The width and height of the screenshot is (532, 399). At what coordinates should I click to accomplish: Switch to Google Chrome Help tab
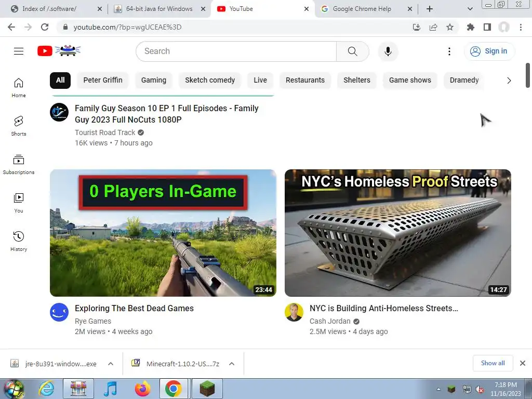click(362, 9)
